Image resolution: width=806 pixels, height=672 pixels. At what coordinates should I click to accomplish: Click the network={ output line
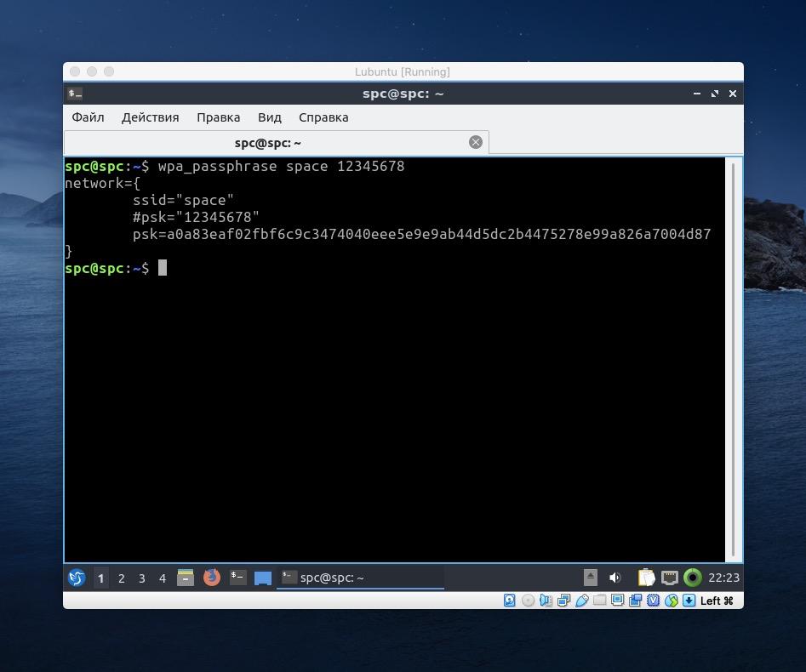pyautogui.click(x=102, y=184)
